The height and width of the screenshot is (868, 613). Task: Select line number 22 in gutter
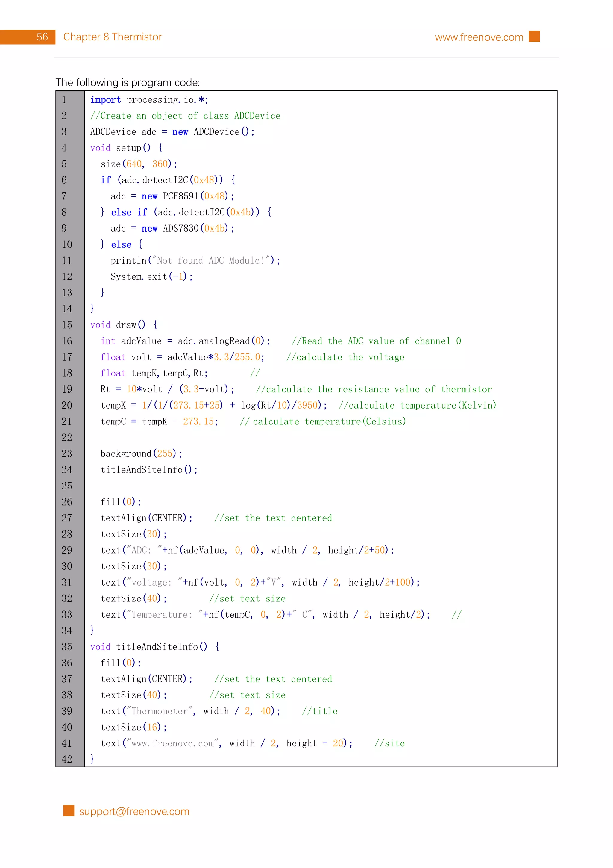tap(67, 437)
